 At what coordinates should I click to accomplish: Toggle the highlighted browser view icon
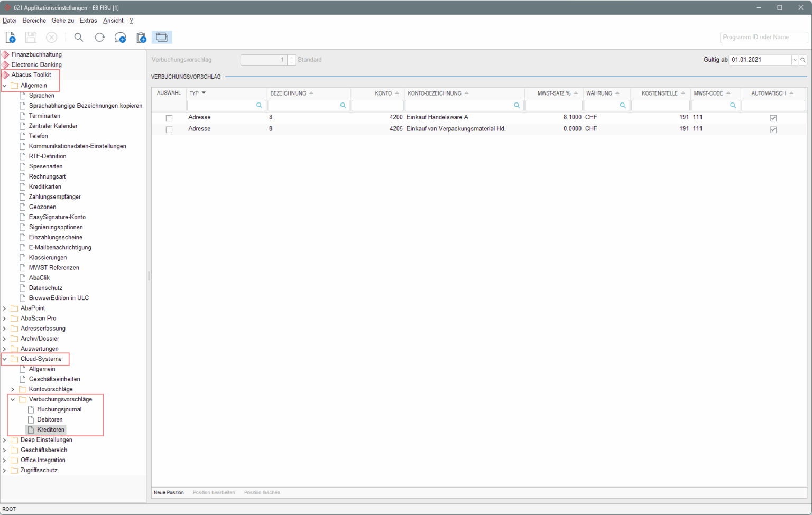pyautogui.click(x=162, y=37)
